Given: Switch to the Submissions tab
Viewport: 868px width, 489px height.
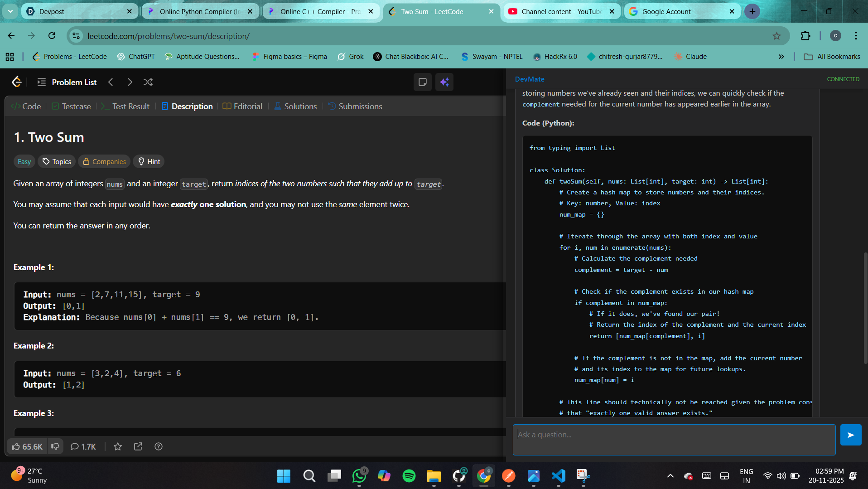Looking at the screenshot, I should (355, 107).
